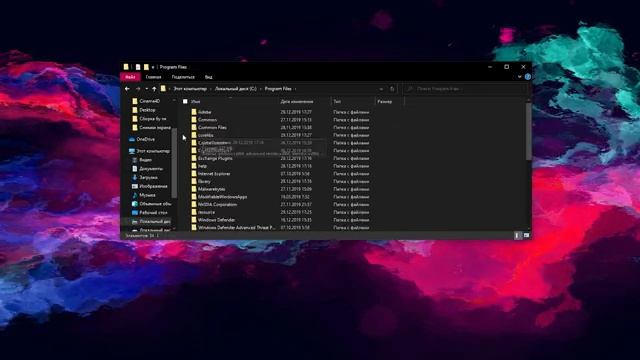Open the Главная ribbon tab
The image size is (640, 360).
click(x=153, y=77)
